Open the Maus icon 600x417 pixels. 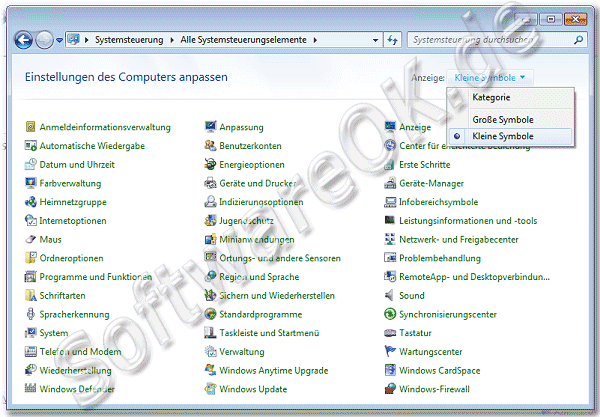pos(30,239)
